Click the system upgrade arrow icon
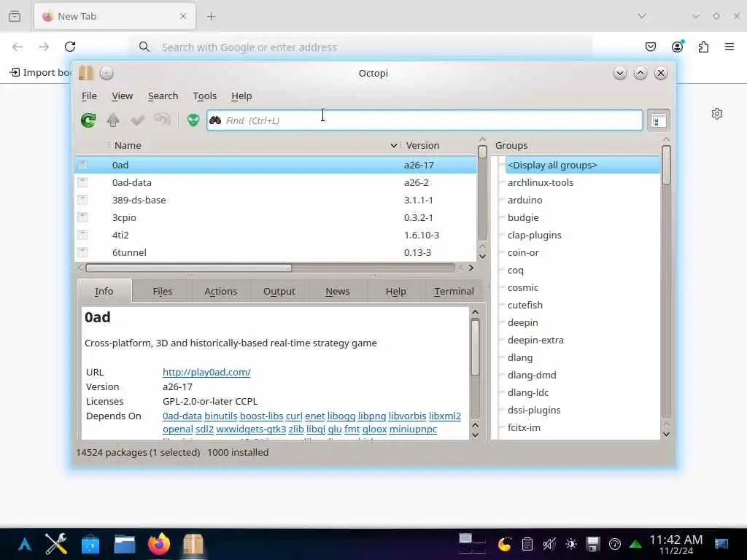 (x=113, y=120)
